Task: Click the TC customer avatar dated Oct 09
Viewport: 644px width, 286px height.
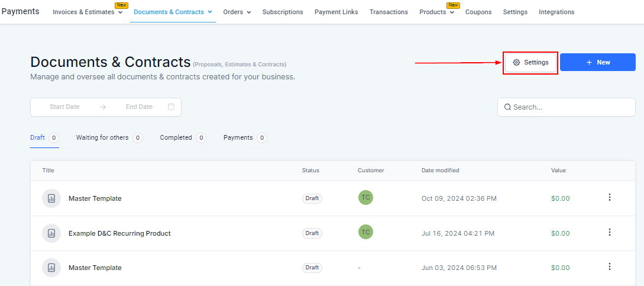Action: [x=365, y=198]
